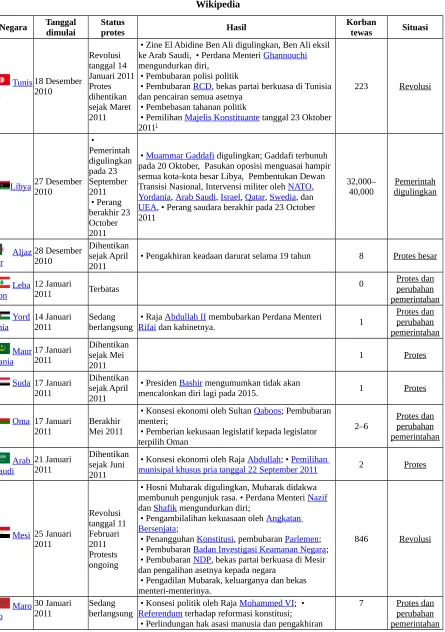Click the Wikipedia title text

click(x=218, y=5)
